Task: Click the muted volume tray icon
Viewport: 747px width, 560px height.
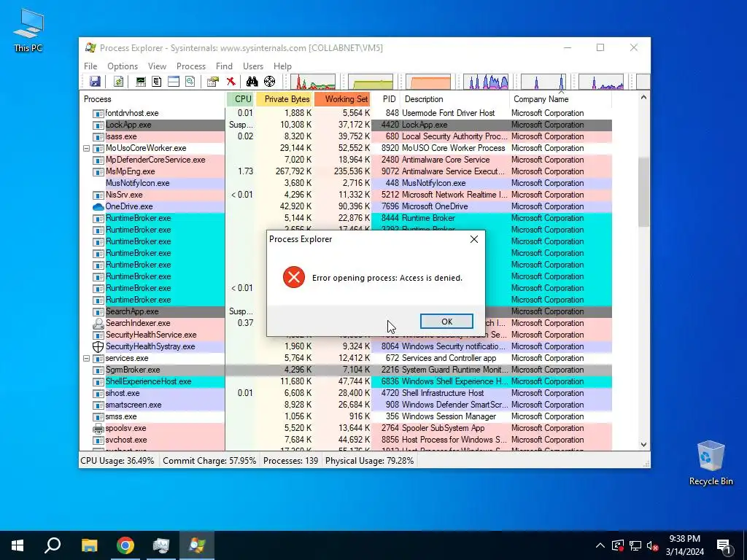Action: [652, 545]
